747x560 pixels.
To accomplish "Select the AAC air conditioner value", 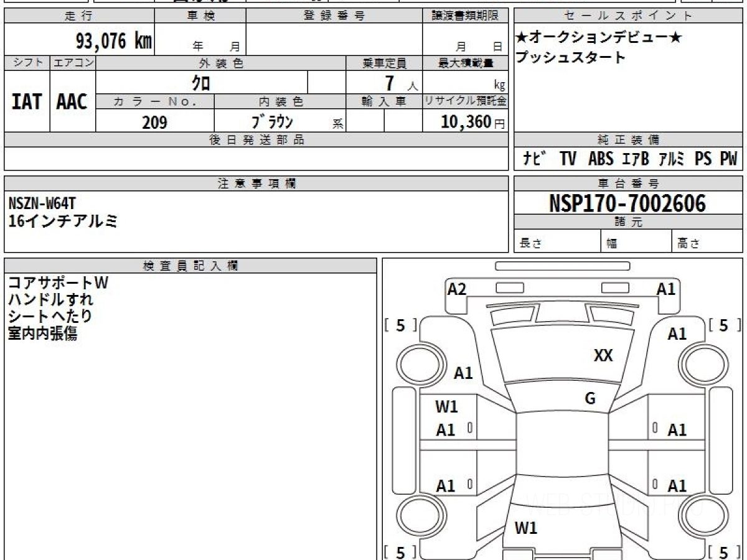I will (x=72, y=101).
